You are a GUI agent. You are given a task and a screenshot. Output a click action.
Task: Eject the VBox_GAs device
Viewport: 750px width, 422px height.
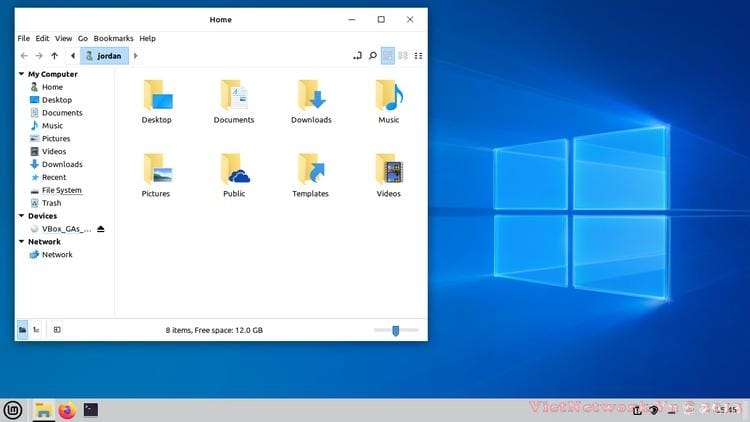click(100, 229)
